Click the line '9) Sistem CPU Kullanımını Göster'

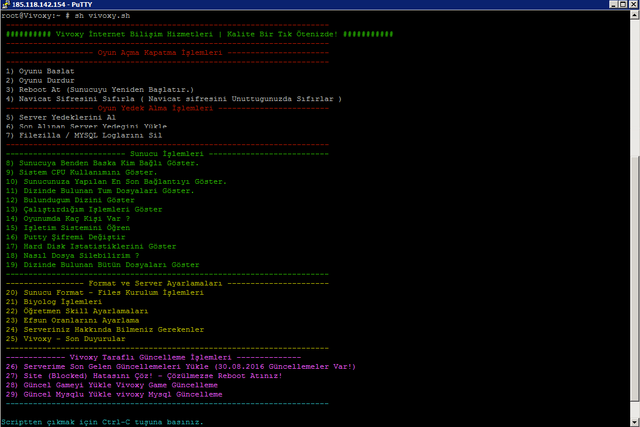click(81, 172)
